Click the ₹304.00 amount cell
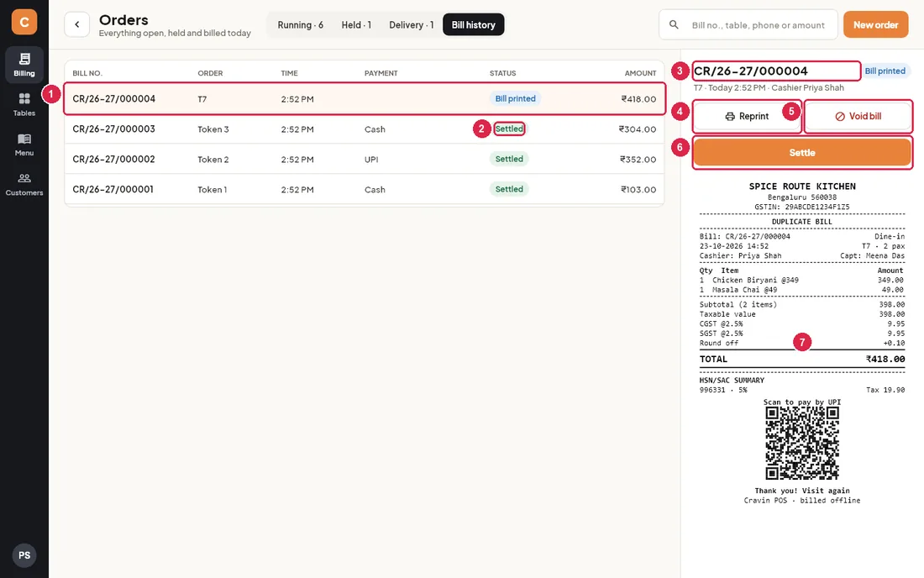This screenshot has width=924, height=578. [637, 129]
